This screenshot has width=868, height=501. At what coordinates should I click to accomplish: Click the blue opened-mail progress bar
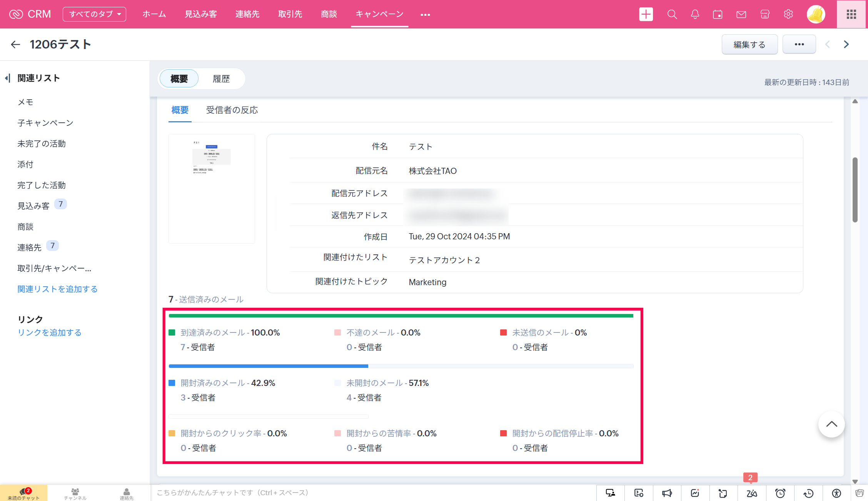click(x=268, y=366)
